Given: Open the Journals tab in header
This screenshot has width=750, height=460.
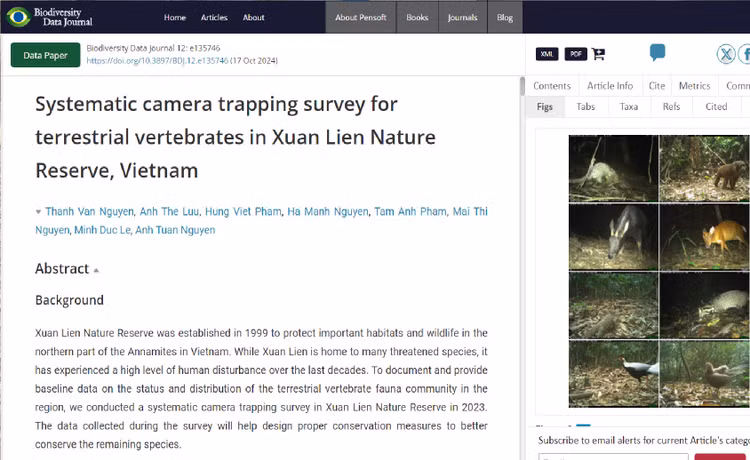Looking at the screenshot, I should pos(462,17).
